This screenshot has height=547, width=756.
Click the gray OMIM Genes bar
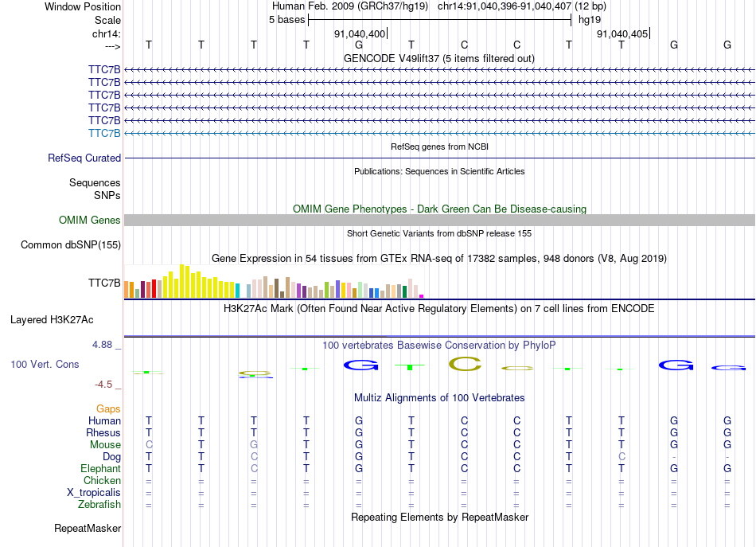click(x=439, y=220)
